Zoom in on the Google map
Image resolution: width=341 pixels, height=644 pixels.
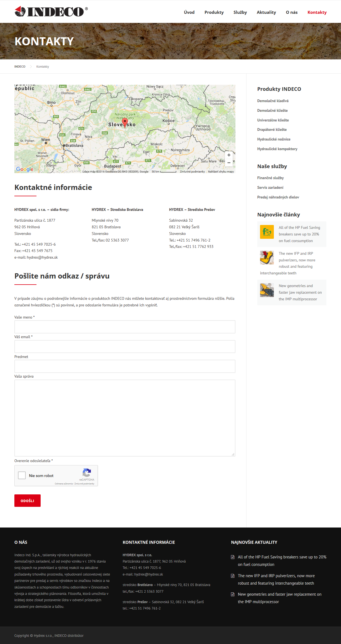(229, 155)
